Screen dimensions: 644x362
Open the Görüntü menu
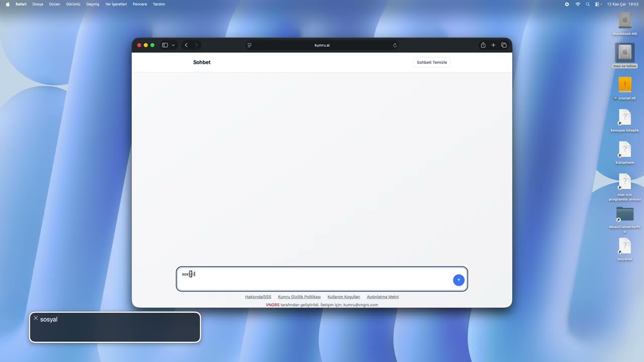pyautogui.click(x=73, y=4)
